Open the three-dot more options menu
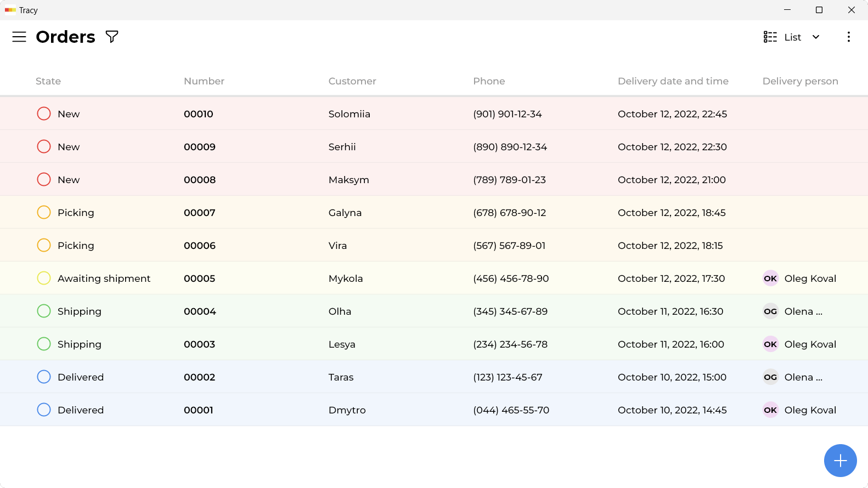Screen dimensions: 868x488 coord(849,37)
